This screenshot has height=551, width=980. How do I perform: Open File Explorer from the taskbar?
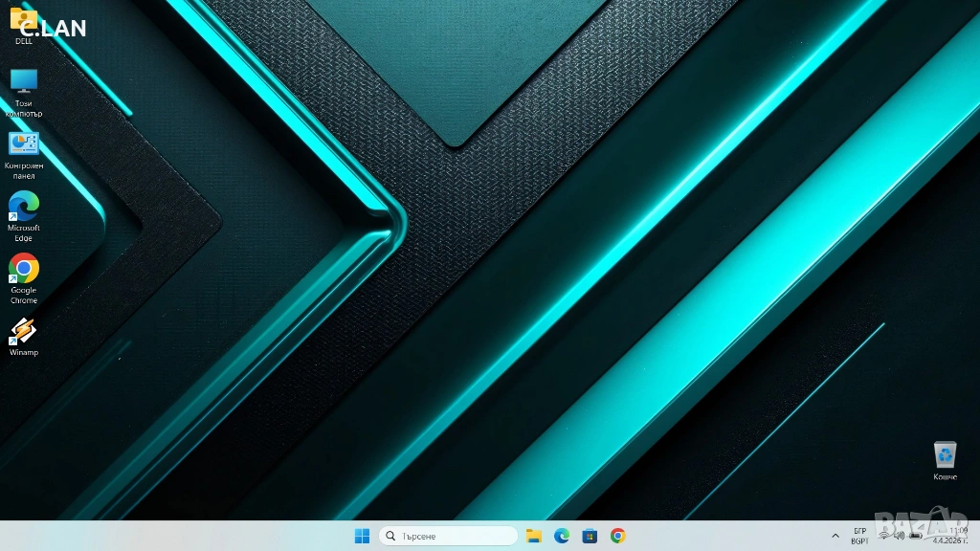[534, 536]
